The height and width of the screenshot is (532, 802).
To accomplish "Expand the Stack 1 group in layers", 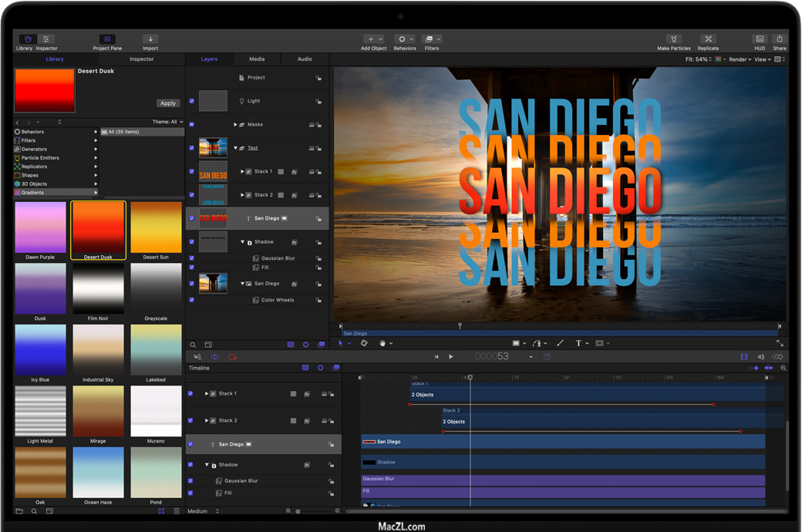I will (x=242, y=172).
